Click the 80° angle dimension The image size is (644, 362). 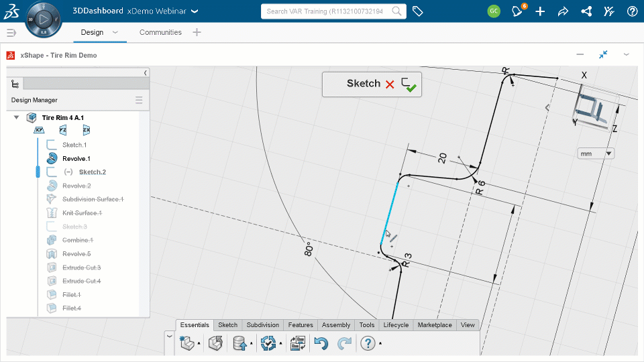pyautogui.click(x=309, y=249)
